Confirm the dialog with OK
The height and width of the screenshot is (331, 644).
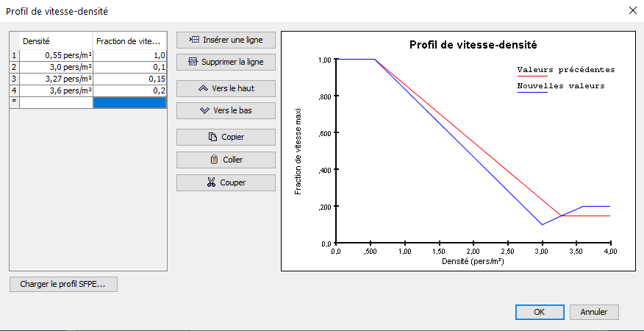[539, 312]
